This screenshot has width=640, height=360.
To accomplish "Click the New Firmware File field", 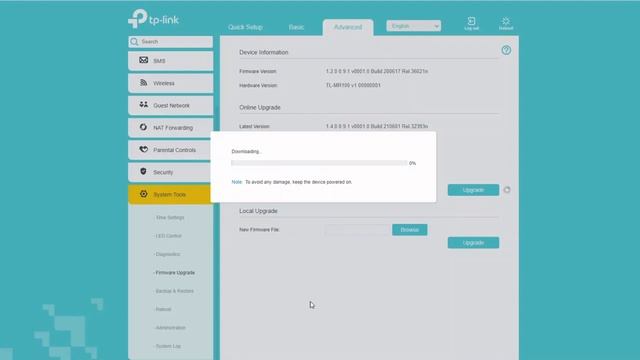I will click(x=358, y=230).
